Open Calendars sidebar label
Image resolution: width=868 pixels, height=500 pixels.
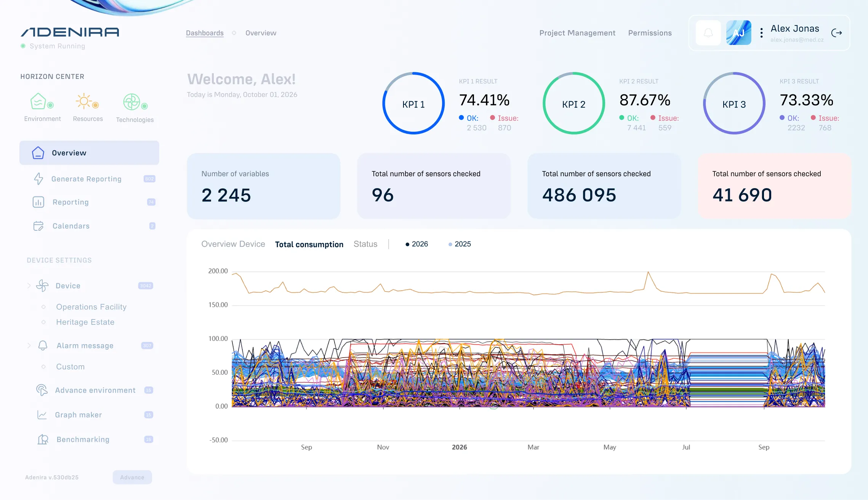coord(71,226)
